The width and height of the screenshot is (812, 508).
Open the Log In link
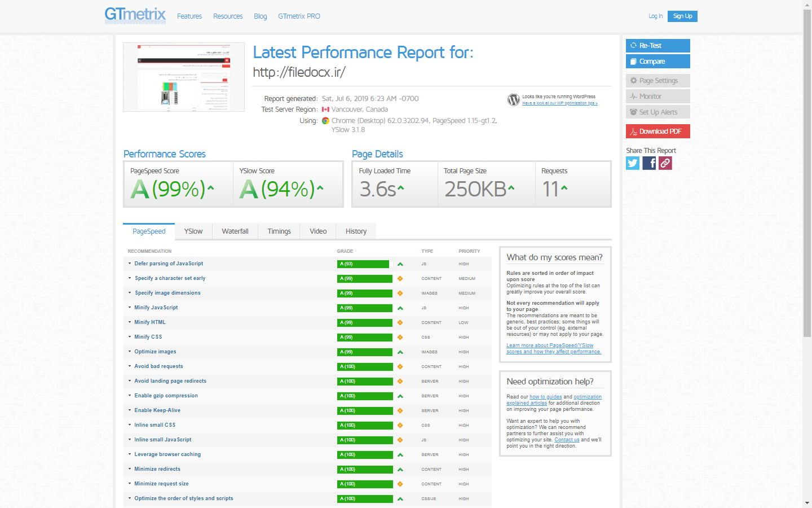655,16
